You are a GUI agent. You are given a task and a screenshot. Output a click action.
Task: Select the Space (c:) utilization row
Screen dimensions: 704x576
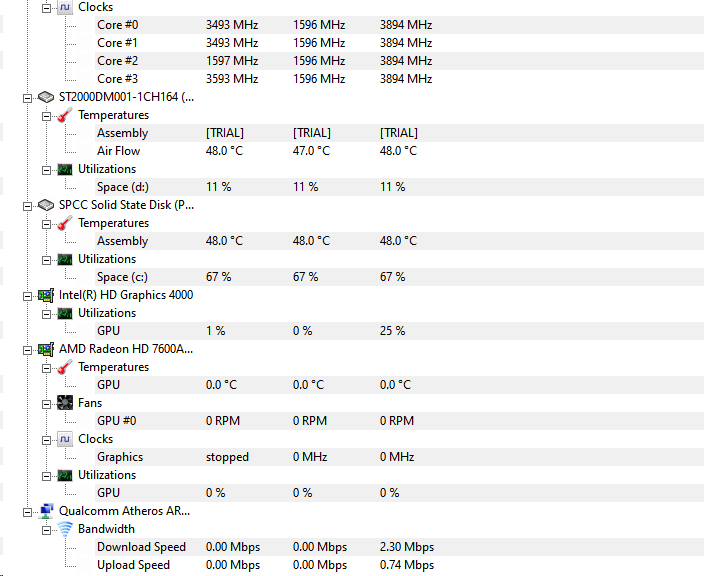pyautogui.click(x=126, y=277)
